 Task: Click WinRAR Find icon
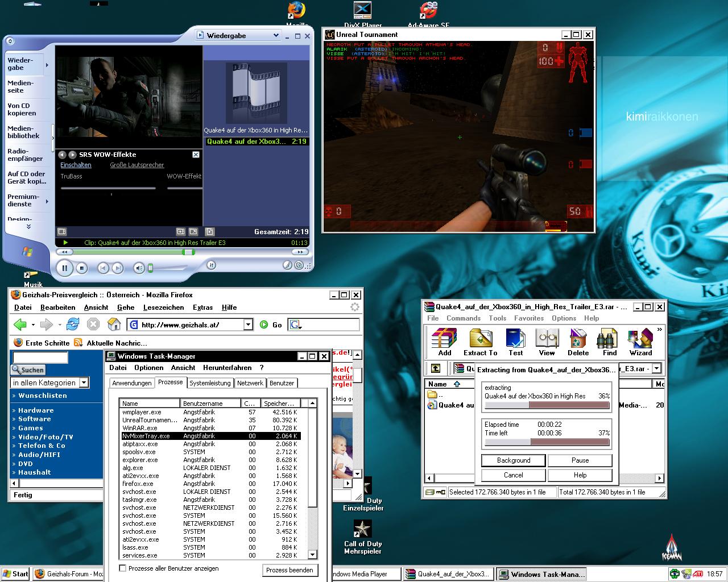(609, 343)
